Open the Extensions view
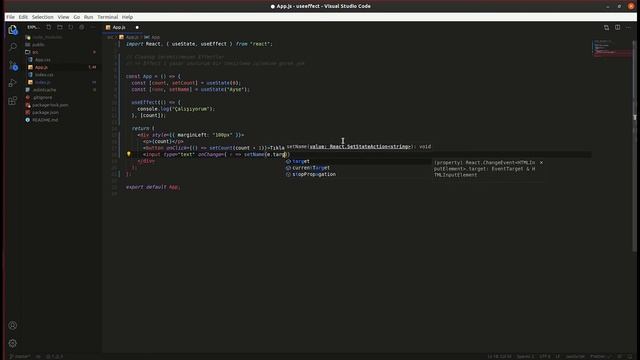Viewport: 640px width, 360px height. coord(13,100)
